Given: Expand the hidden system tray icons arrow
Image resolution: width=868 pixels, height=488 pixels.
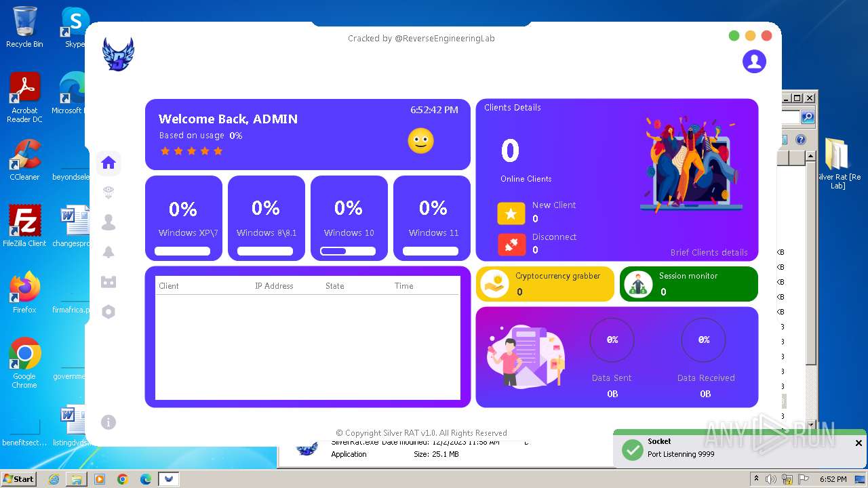Looking at the screenshot, I should (x=756, y=479).
